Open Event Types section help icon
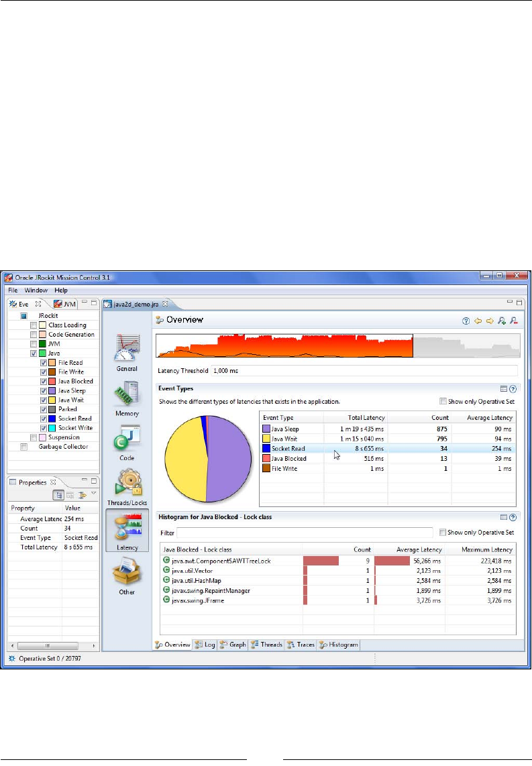Screen dimensions: 532x766 click(x=513, y=389)
